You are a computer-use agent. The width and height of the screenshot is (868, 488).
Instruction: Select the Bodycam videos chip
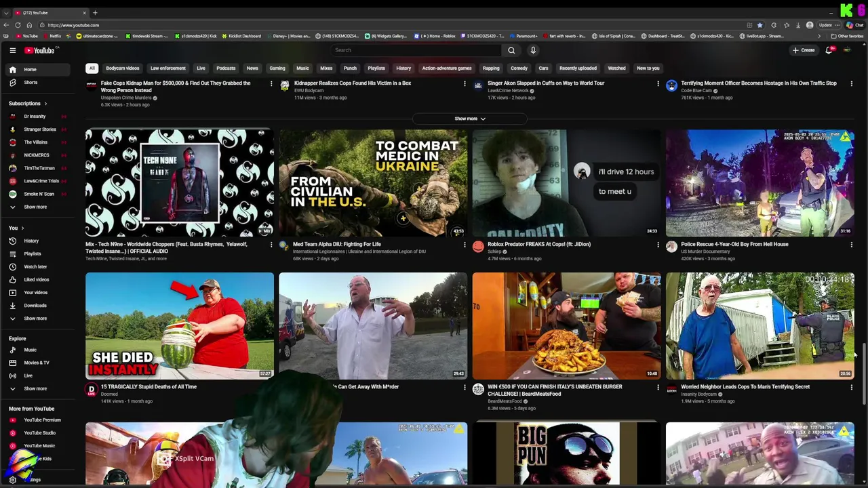[x=122, y=68]
